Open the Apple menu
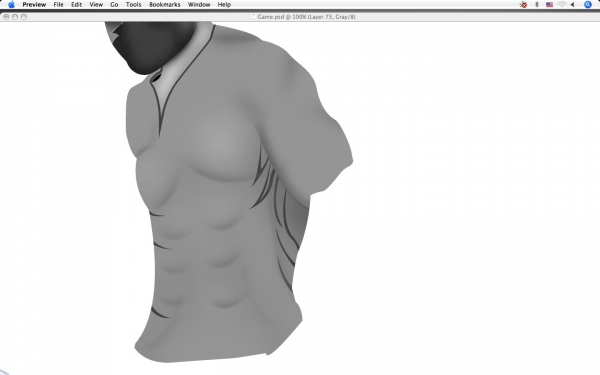 pos(11,5)
